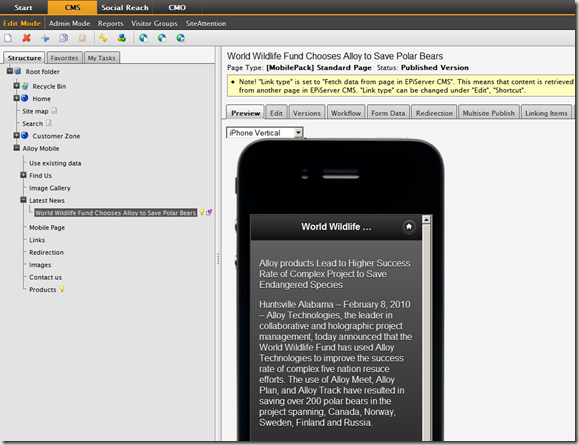Click the page icon next to Search
Viewport: 579px width, 445px height.
click(49, 123)
